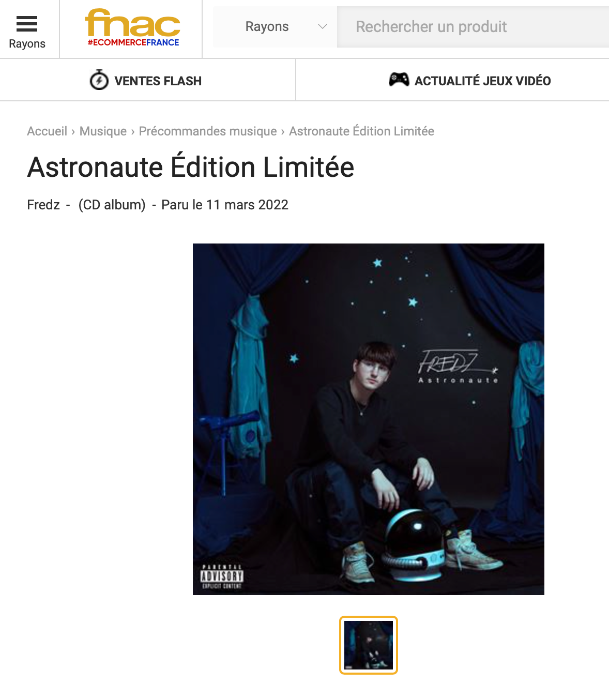The image size is (609, 700).
Task: Open the VENTES FLASH tab
Action: pyautogui.click(x=148, y=80)
